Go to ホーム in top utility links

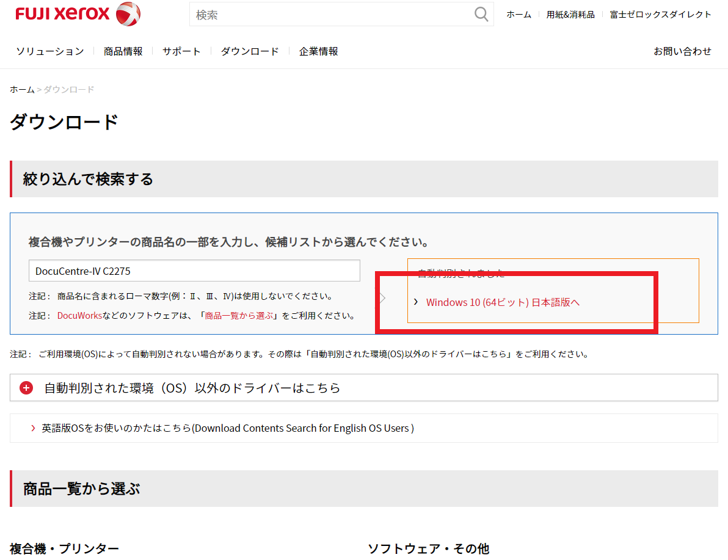pos(519,15)
